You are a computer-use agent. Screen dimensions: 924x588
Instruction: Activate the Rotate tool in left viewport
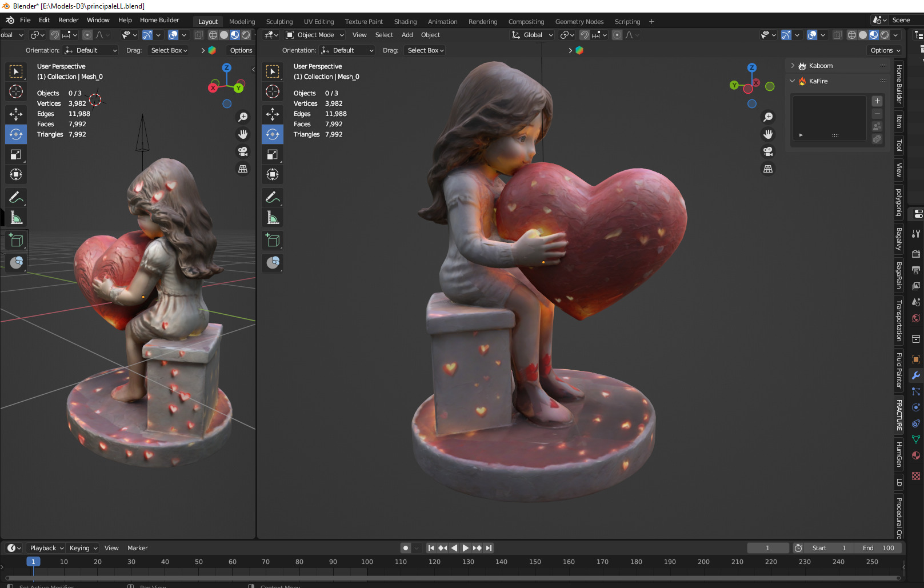16,134
